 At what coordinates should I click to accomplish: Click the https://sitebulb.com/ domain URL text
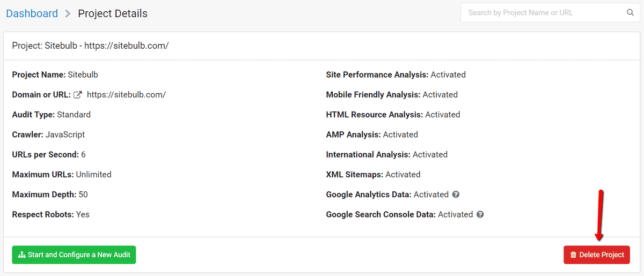tap(126, 95)
